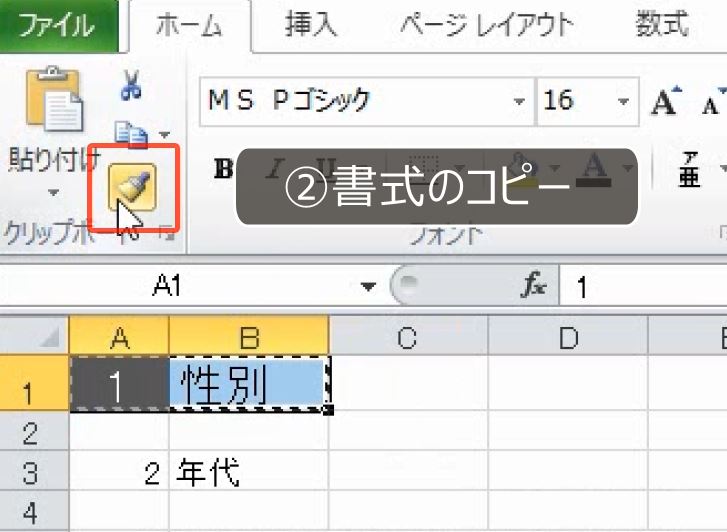Select column D header

point(568,337)
